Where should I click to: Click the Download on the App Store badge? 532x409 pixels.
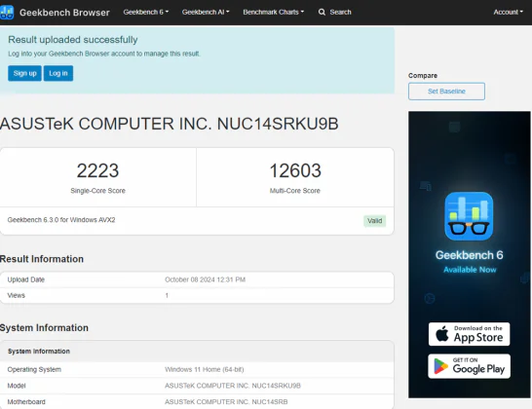click(469, 334)
